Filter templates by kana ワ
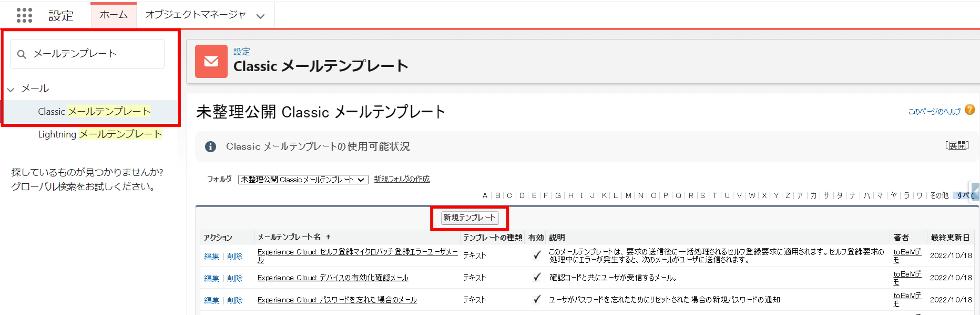This screenshot has height=315, width=980. coord(919,195)
